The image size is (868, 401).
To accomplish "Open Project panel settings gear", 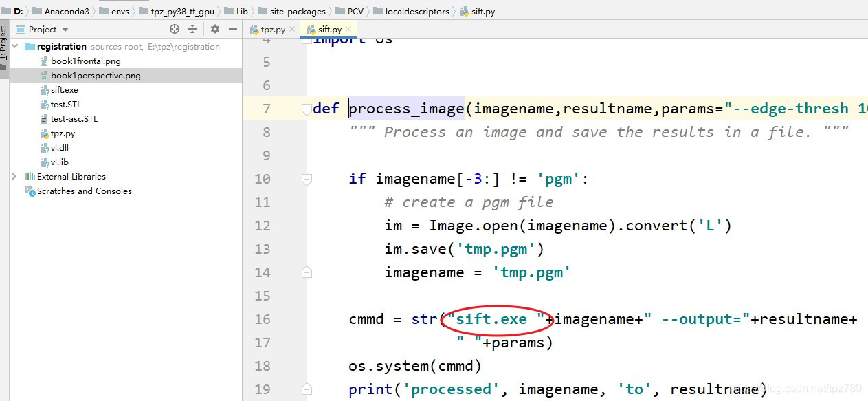I will coord(215,29).
